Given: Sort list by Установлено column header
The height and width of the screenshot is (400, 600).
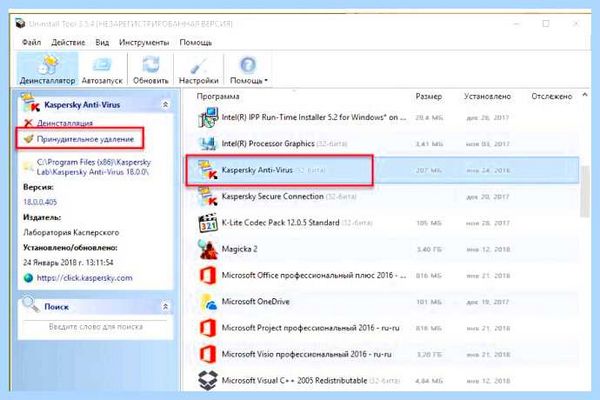Looking at the screenshot, I should (x=487, y=96).
